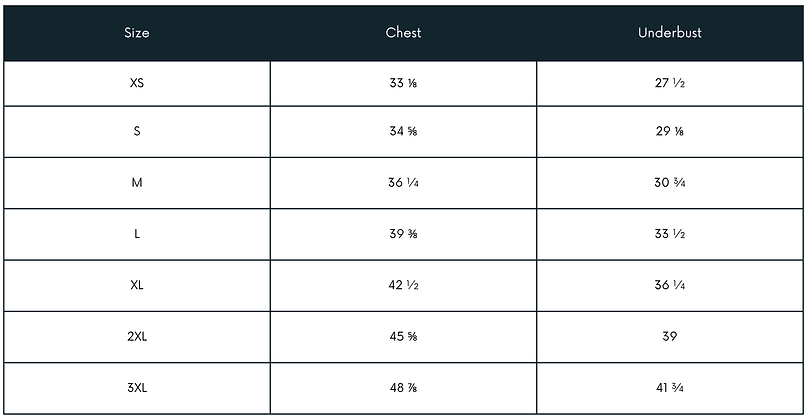Click the 36 ¼ chest measurement
The width and height of the screenshot is (807, 420).
[404, 183]
